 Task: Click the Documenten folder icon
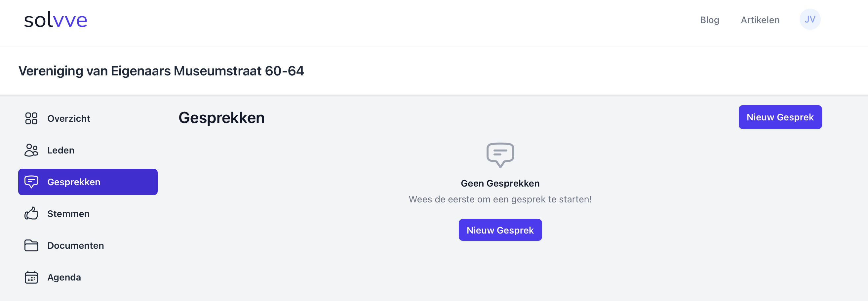click(x=31, y=245)
